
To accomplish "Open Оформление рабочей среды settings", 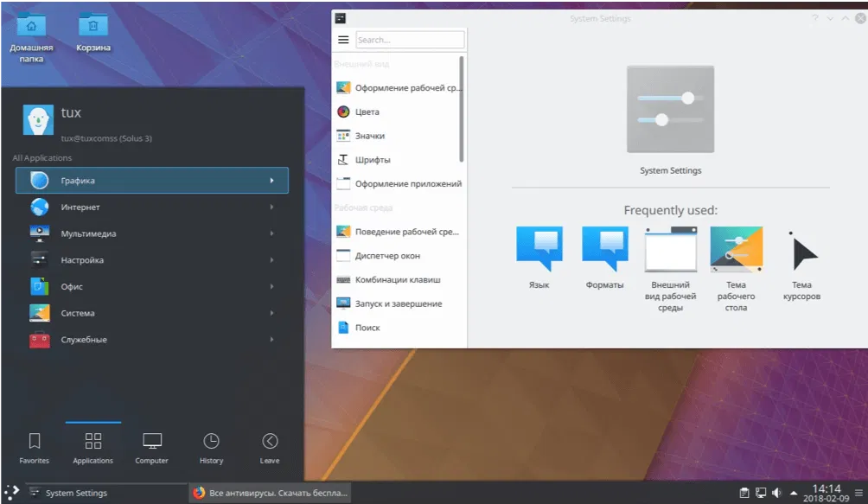I will click(x=399, y=87).
